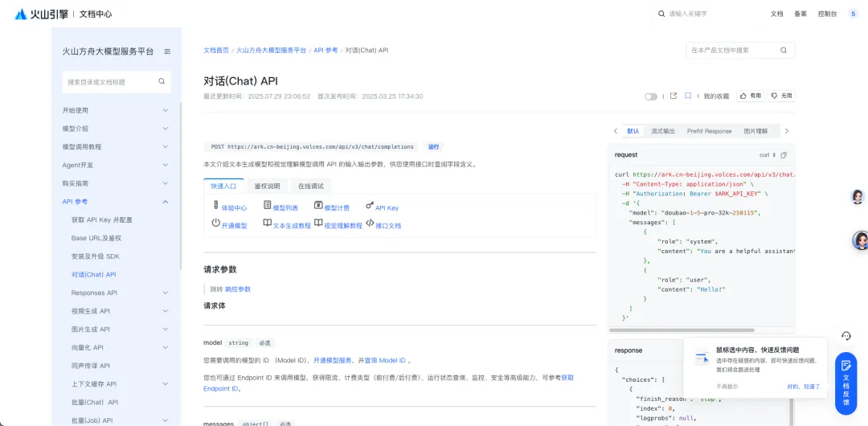Screen dimensions: 868x426
Task: Click the sidebar search magnifier icon
Action: pos(162,81)
